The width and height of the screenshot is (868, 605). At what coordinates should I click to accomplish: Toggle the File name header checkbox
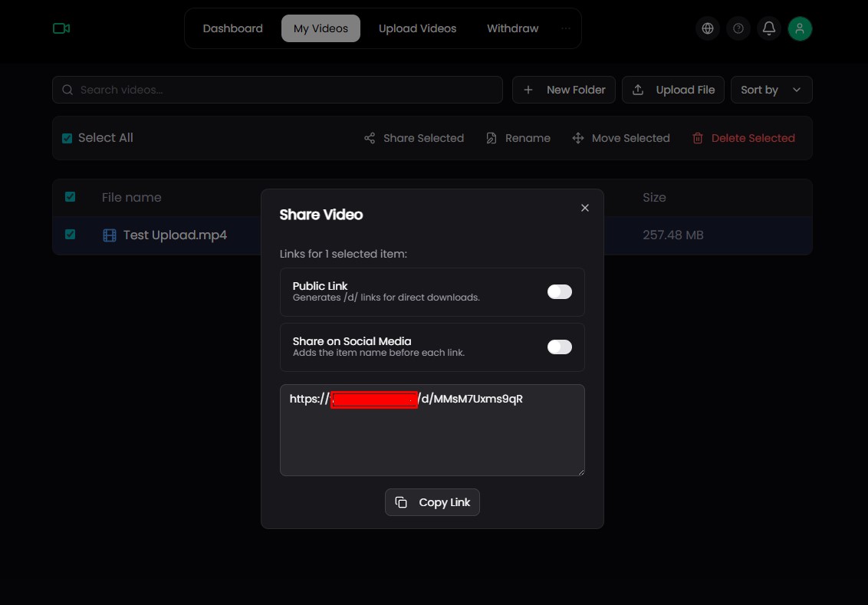[71, 197]
